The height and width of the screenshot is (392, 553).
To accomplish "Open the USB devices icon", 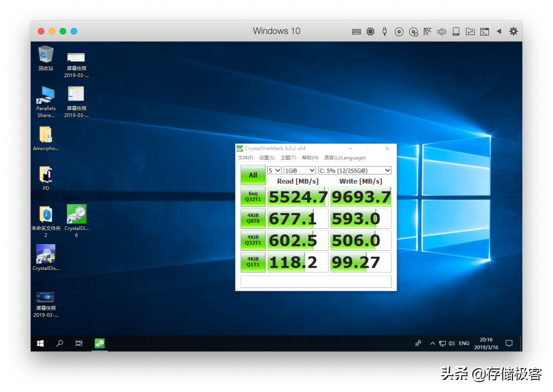I will pos(385,32).
